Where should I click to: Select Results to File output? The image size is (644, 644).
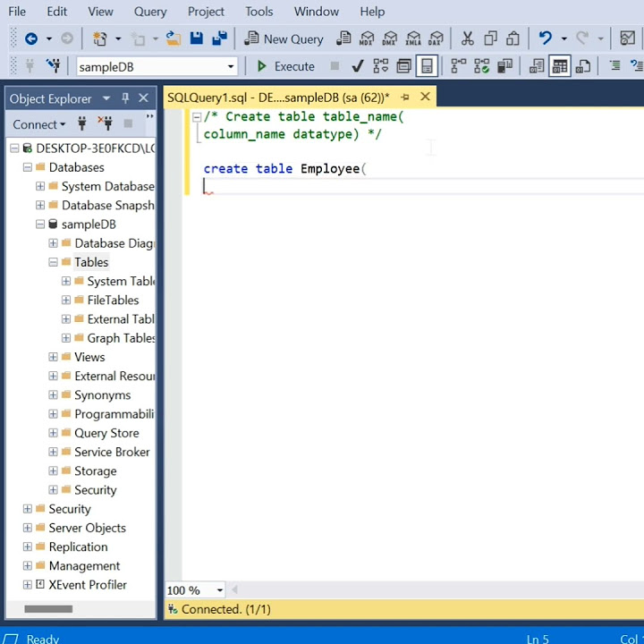tap(583, 66)
